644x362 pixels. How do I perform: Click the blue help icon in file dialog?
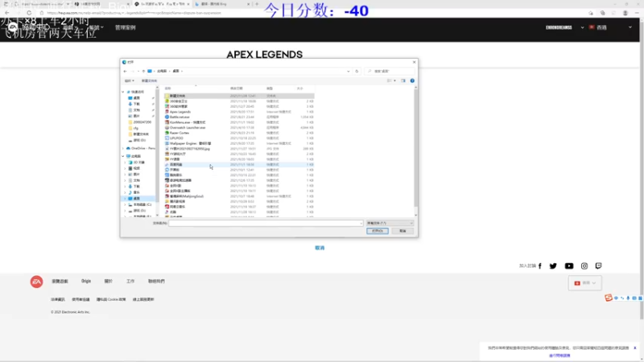click(412, 81)
